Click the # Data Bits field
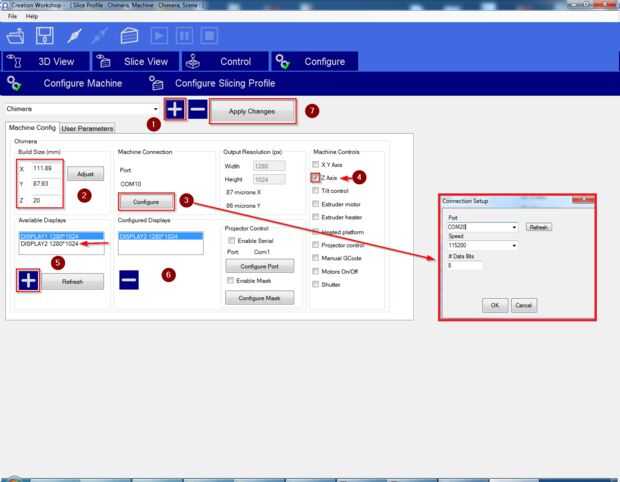Viewport: 620px width, 482px height. pos(465,266)
